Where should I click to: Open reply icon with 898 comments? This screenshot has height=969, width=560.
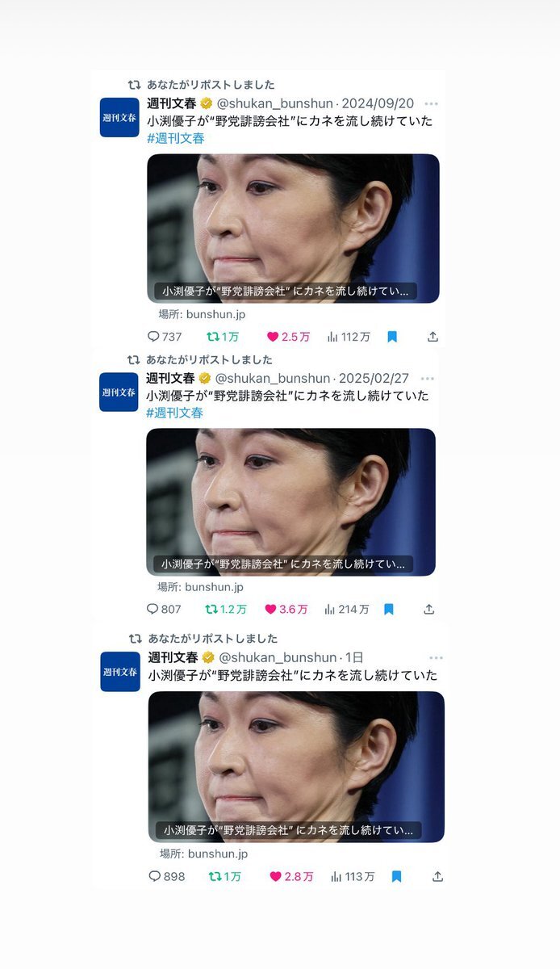point(167,876)
